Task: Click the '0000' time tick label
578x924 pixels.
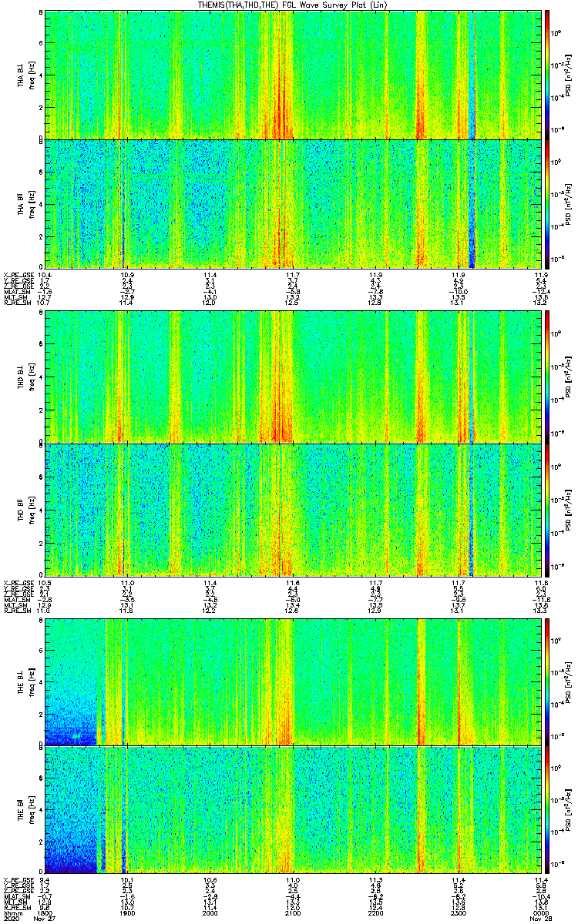Action: click(x=540, y=912)
